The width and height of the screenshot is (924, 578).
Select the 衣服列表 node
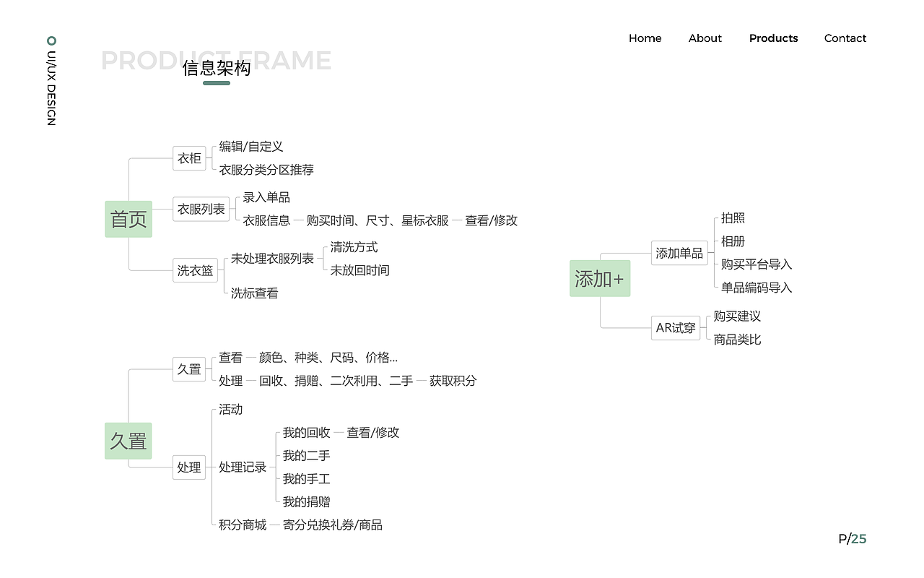coord(201,209)
